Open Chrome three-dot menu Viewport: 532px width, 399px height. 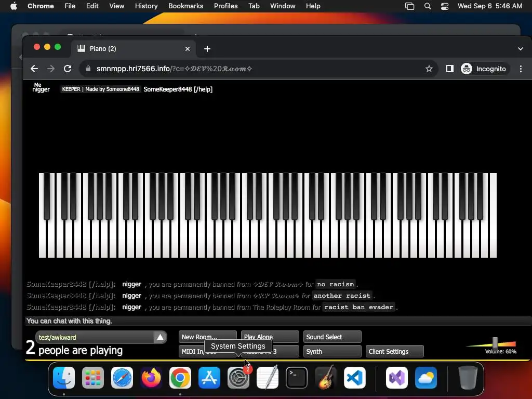(521, 69)
